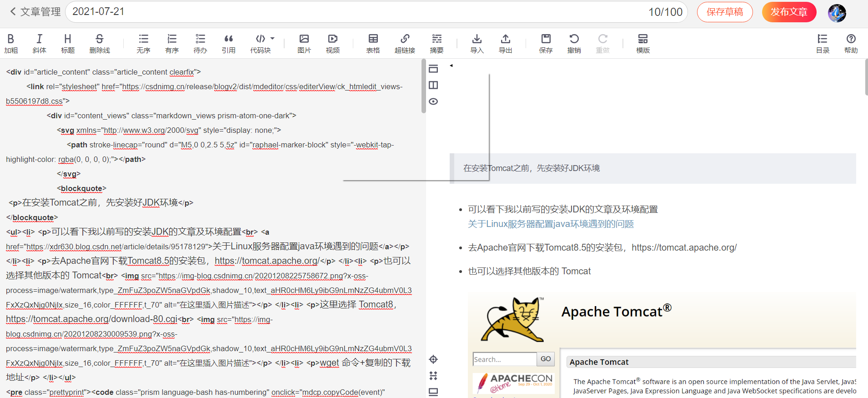Open the user avatar menu

837,13
